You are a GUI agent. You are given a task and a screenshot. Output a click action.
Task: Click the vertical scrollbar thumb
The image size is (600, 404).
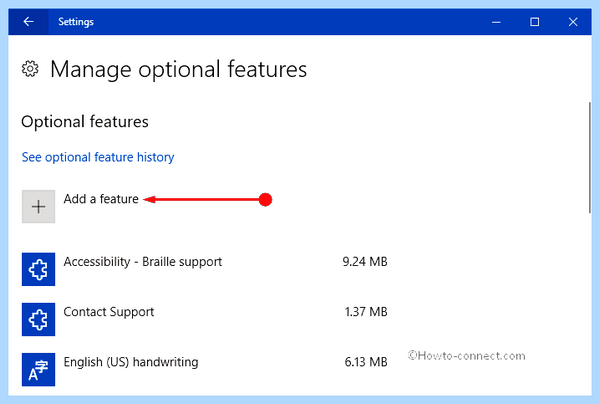pyautogui.click(x=590, y=158)
